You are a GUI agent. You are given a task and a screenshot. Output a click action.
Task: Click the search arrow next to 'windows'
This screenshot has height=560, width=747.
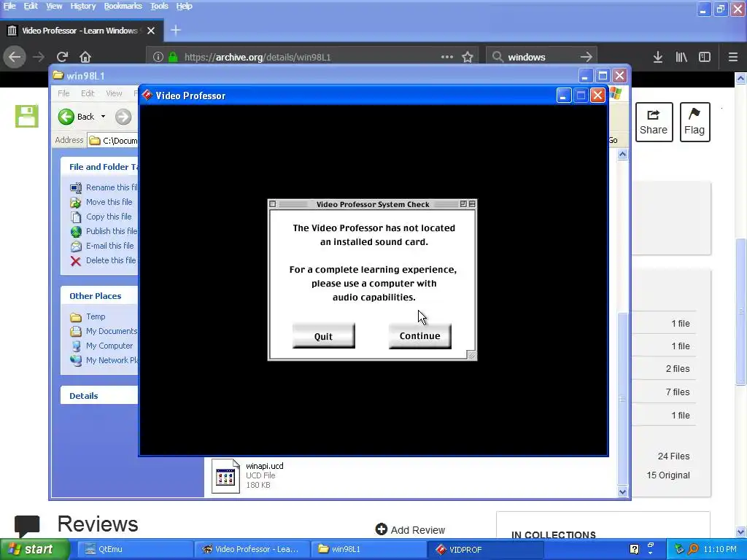[587, 57]
